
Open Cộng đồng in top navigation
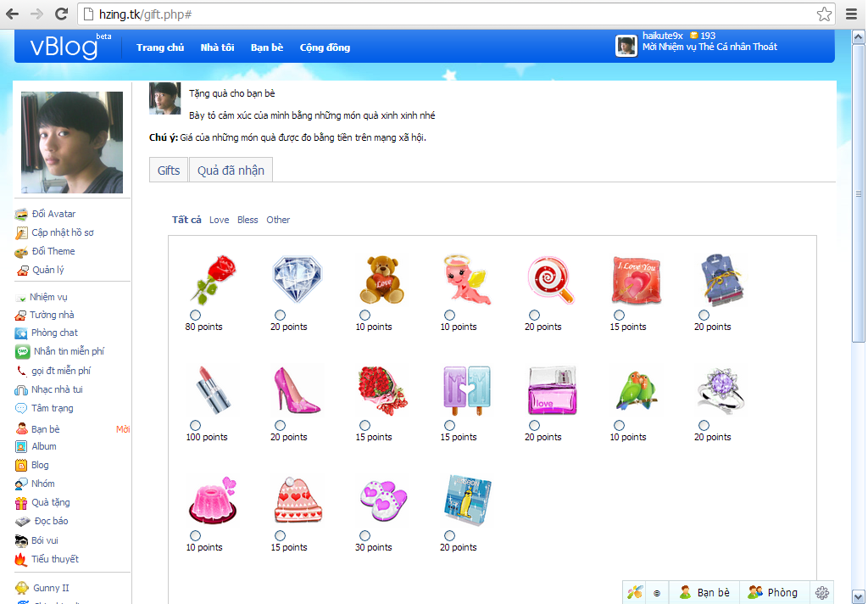pos(325,48)
